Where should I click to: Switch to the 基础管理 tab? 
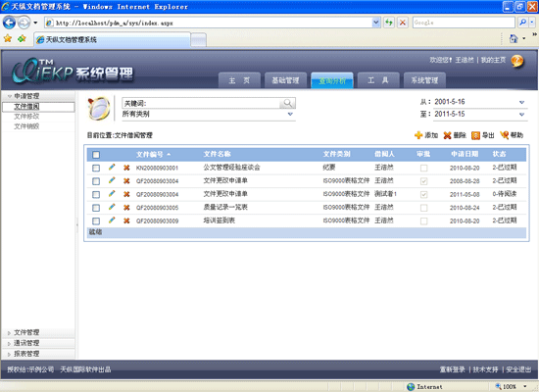tap(285, 80)
